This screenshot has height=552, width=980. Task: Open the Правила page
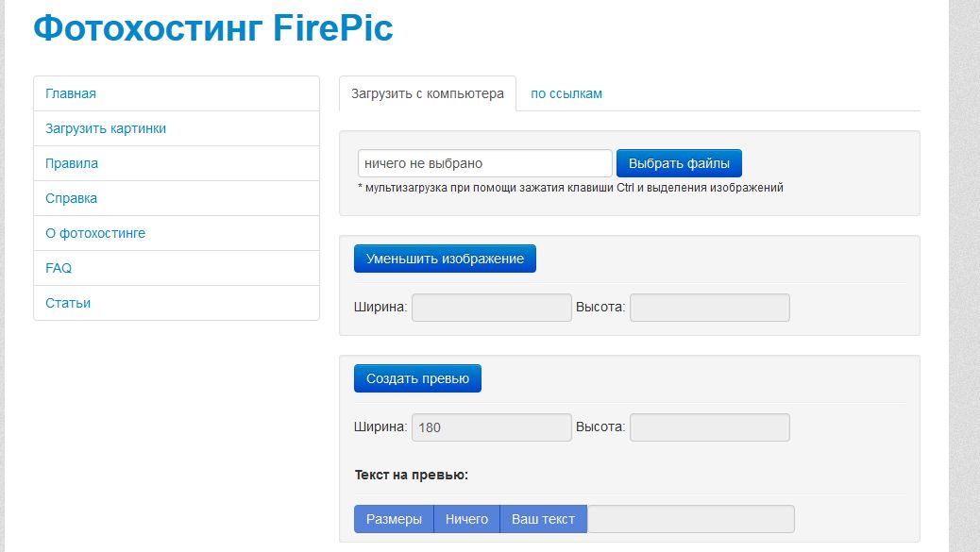pyautogui.click(x=177, y=163)
